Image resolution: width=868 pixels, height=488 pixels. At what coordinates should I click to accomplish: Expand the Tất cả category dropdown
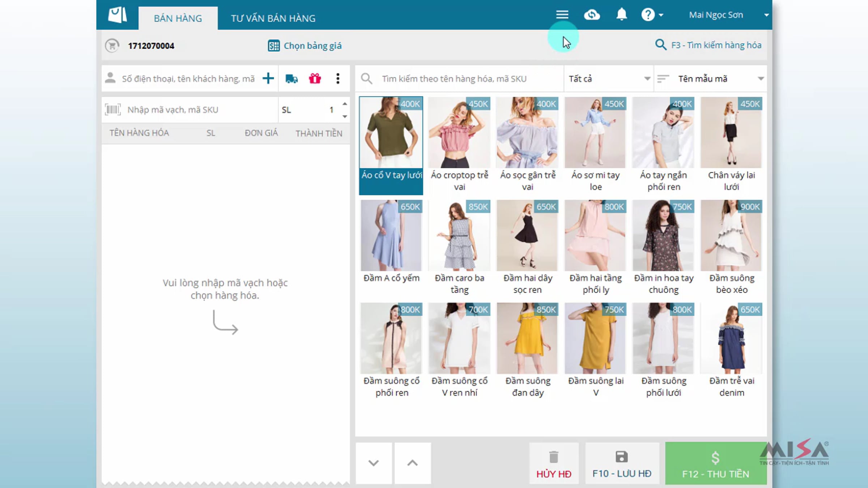click(609, 78)
